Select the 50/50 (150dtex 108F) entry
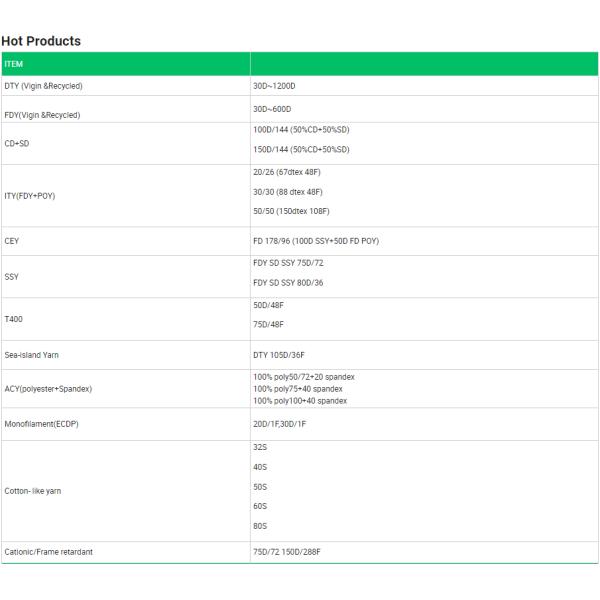 tap(291, 211)
